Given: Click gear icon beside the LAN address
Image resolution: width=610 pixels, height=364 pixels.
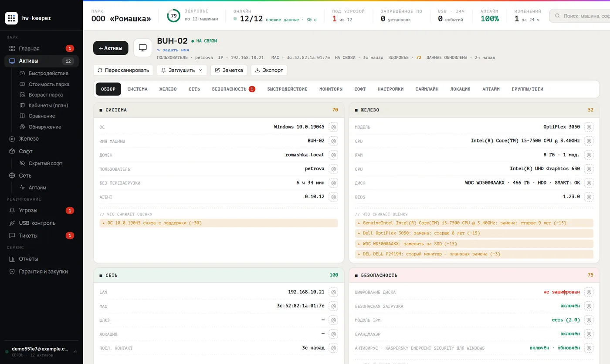Looking at the screenshot, I should tap(333, 292).
